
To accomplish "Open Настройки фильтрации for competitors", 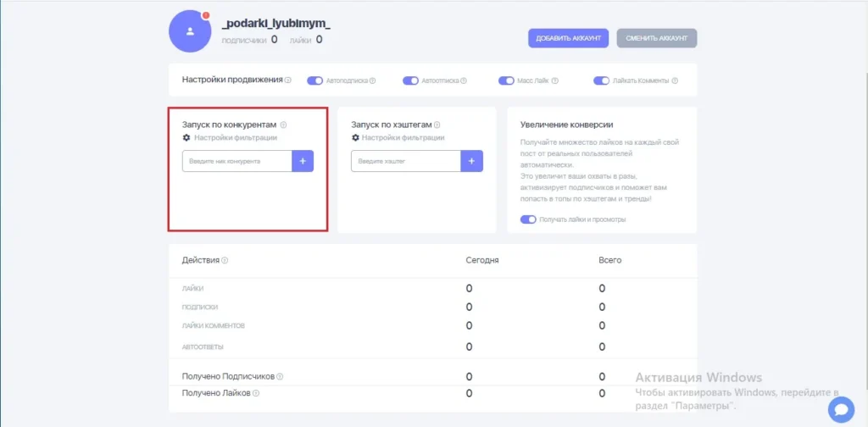I will click(x=236, y=138).
